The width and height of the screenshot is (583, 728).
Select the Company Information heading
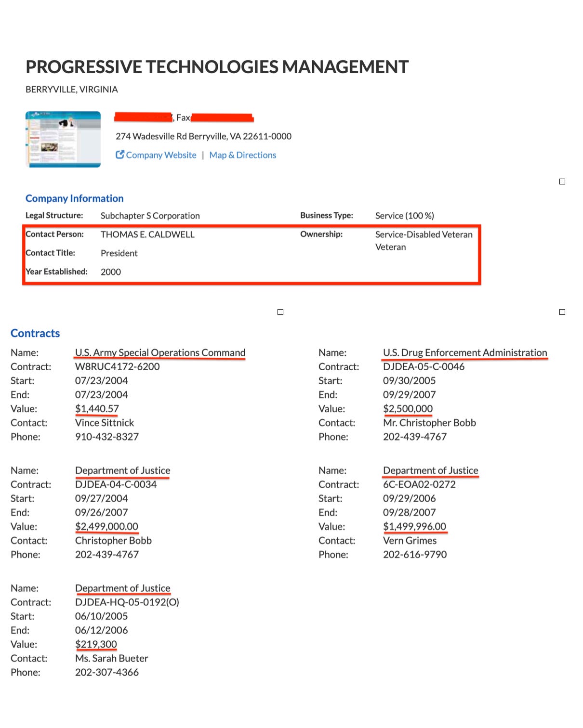(74, 198)
